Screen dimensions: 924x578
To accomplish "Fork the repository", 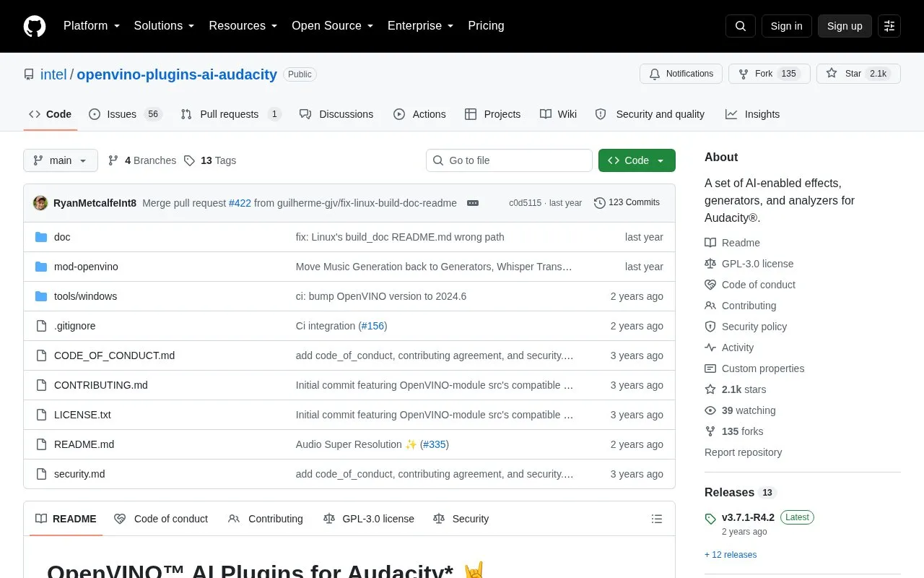I will pos(769,74).
